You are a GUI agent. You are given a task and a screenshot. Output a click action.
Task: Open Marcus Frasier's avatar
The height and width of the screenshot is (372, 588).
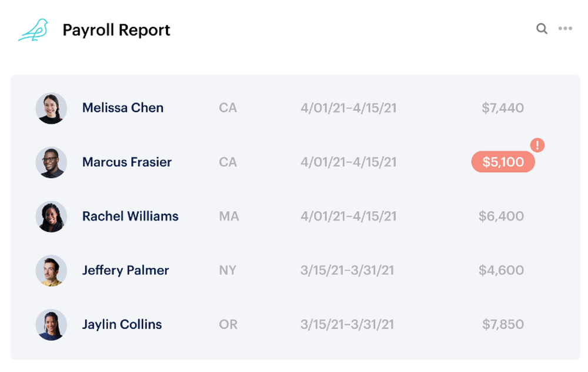click(51, 162)
